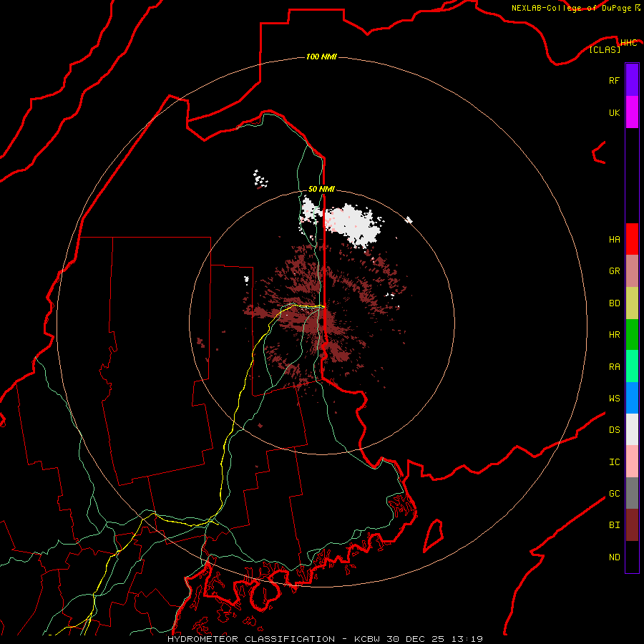Select the WS wet snow blue swatch
The height and width of the screenshot is (644, 644).
[x=632, y=398]
